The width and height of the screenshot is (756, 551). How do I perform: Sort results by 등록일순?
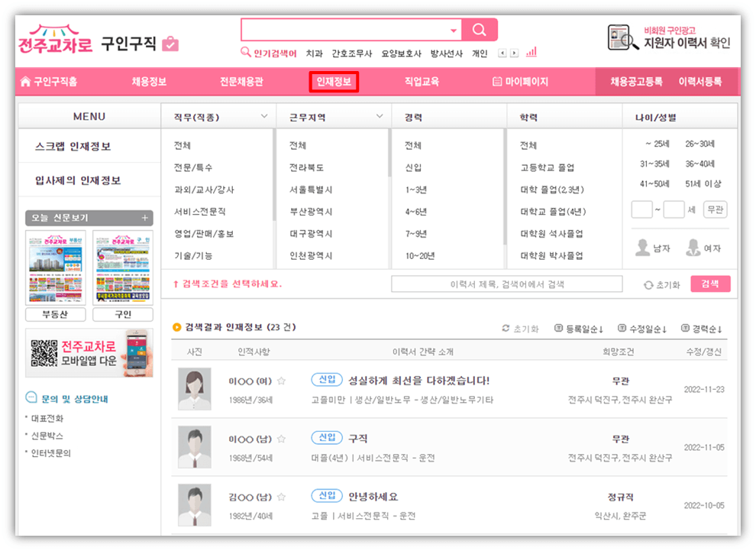click(x=579, y=329)
